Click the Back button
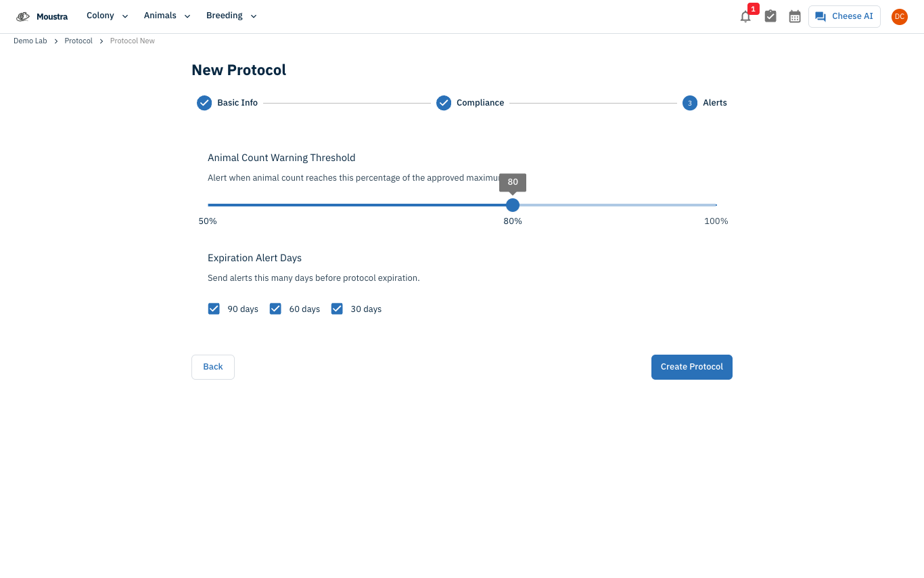 point(213,367)
